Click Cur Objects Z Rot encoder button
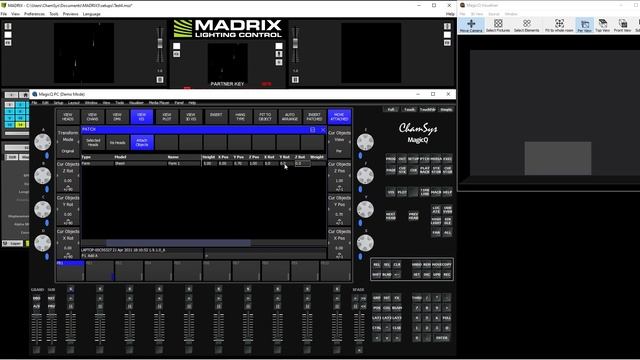 pos(68,176)
